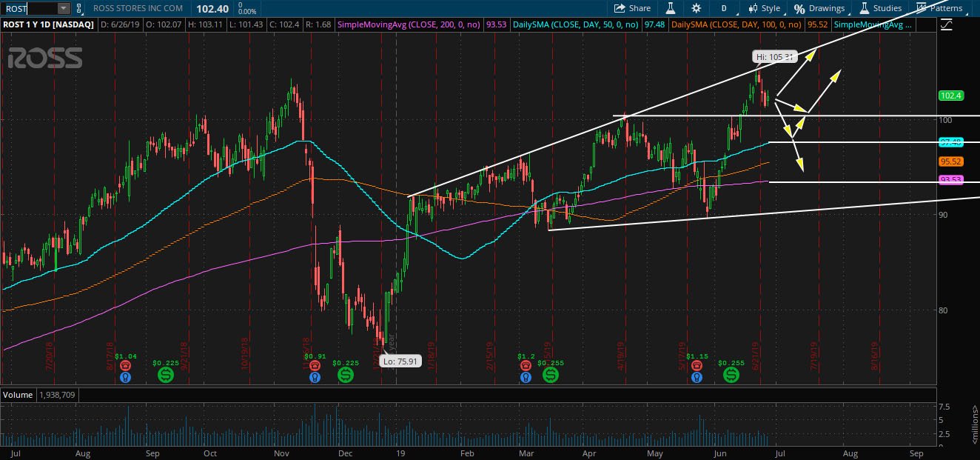Click blue lightbulb icon below $1.04 earnings

tap(124, 377)
